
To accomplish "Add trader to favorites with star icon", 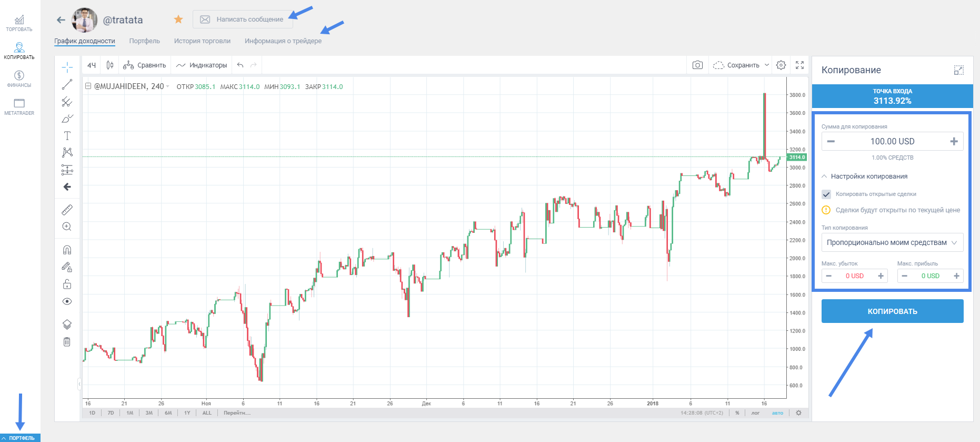I will [x=178, y=19].
